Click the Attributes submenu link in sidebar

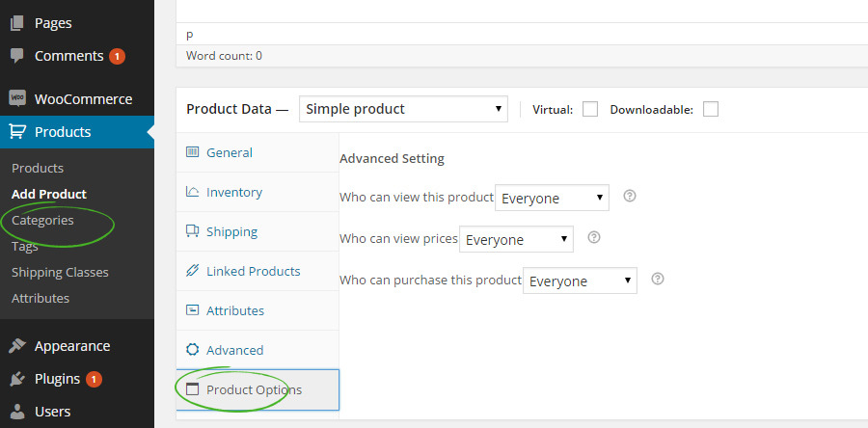click(x=41, y=298)
